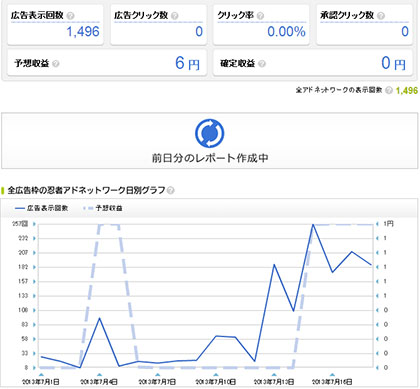Click the 257 peak point on graph

[313, 224]
